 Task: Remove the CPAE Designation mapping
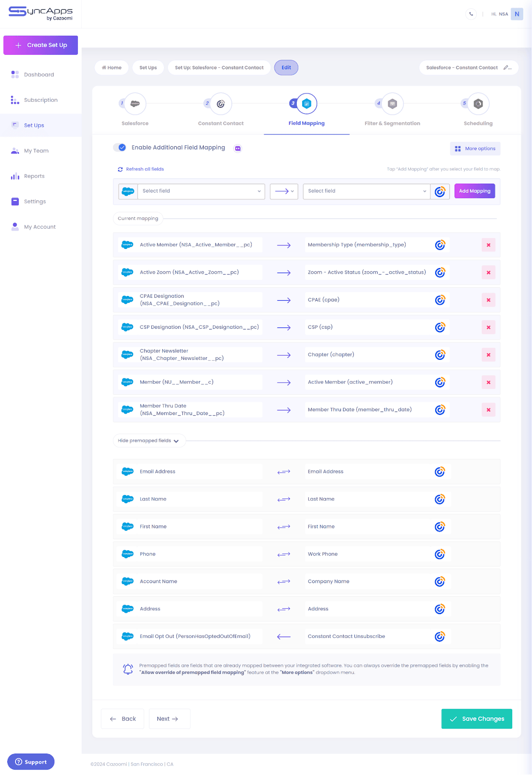pos(488,300)
